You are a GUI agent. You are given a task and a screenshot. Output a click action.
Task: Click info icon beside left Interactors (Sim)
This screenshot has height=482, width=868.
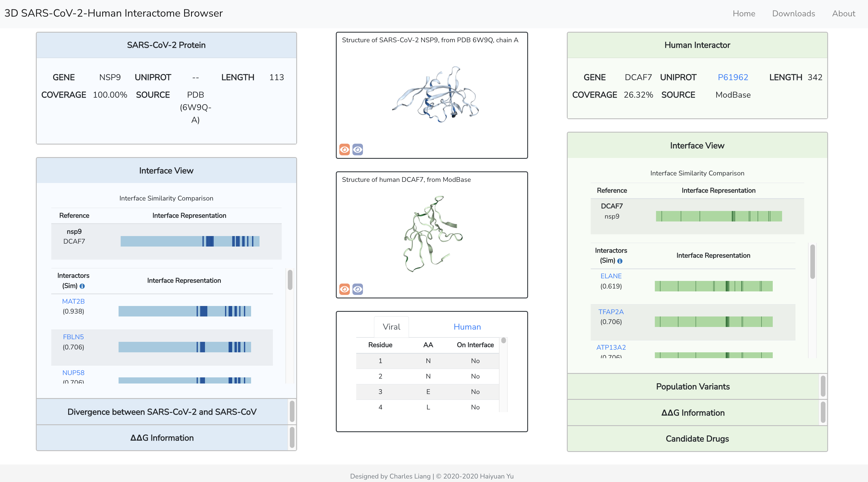click(x=82, y=286)
